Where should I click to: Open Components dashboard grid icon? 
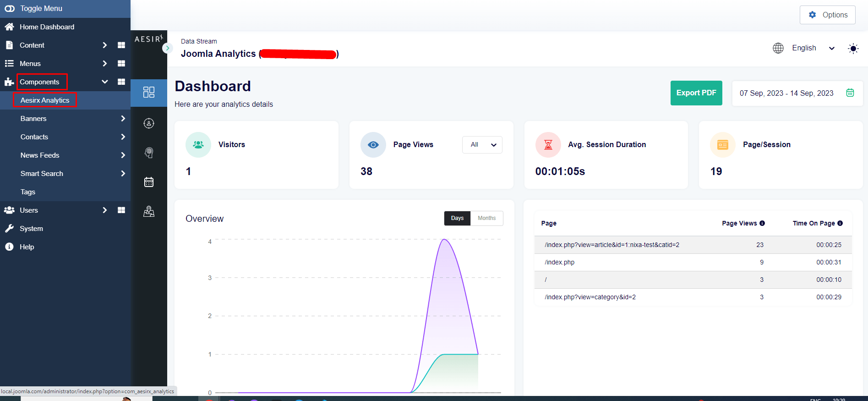point(121,82)
